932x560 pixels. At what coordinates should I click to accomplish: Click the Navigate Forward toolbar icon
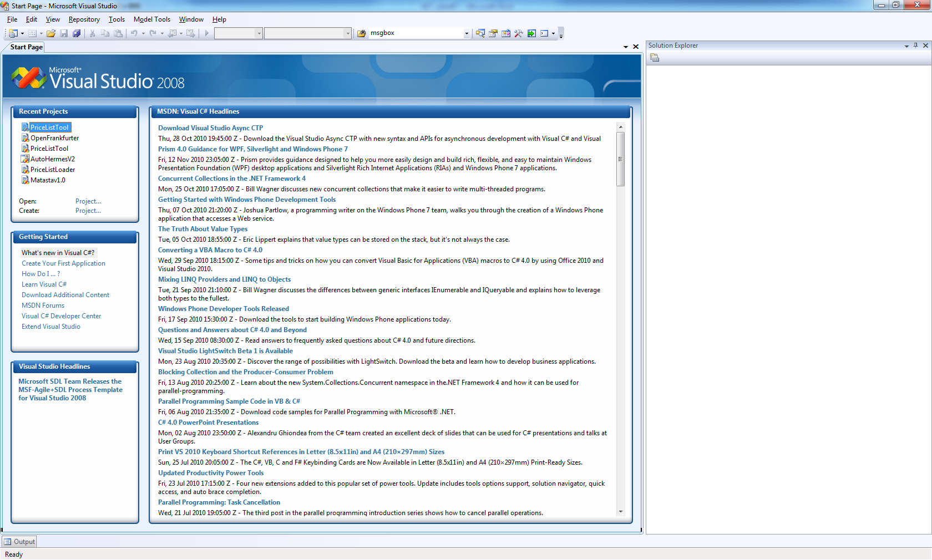coord(191,33)
